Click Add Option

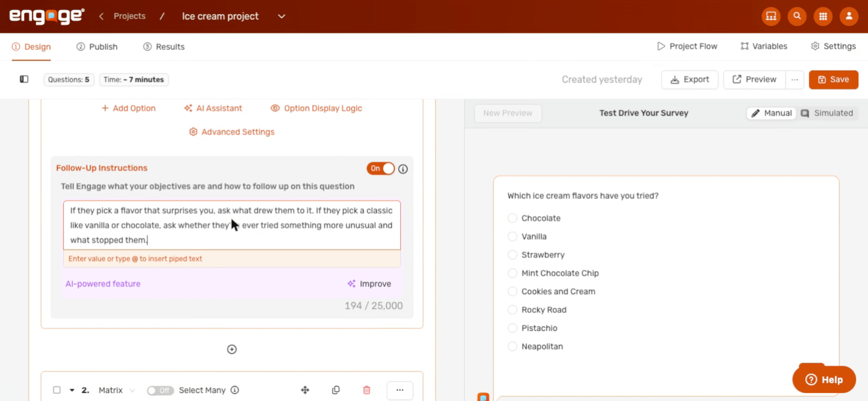click(x=128, y=108)
